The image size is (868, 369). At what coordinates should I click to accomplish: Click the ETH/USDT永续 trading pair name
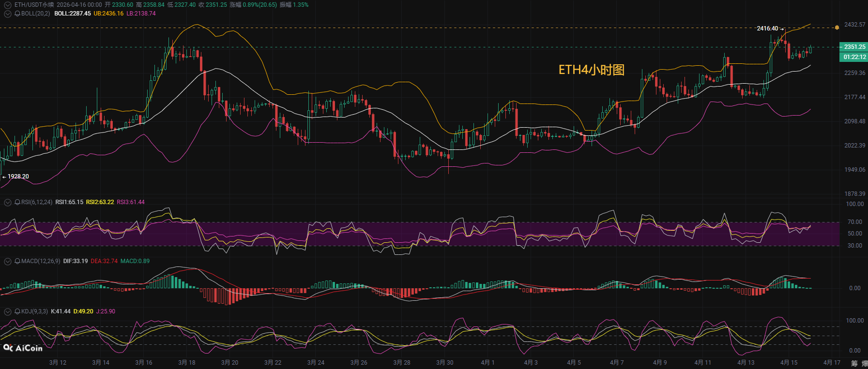34,5
